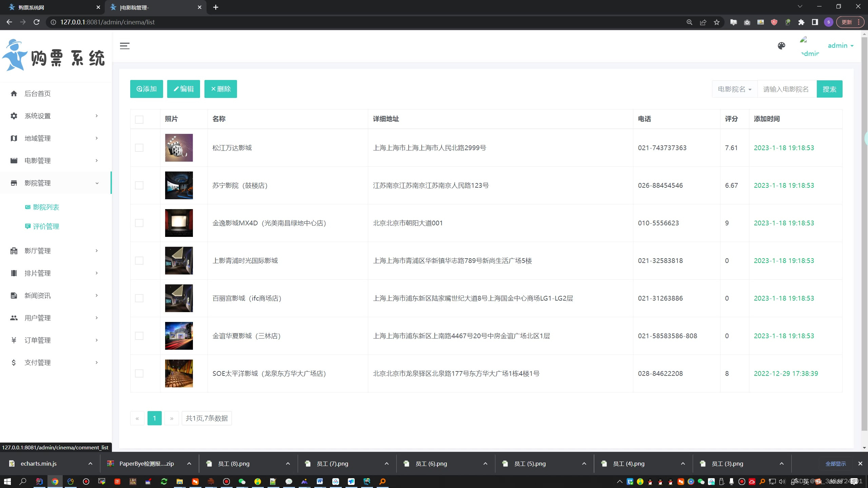Click the dollar icon for 支付管理

[14, 363]
